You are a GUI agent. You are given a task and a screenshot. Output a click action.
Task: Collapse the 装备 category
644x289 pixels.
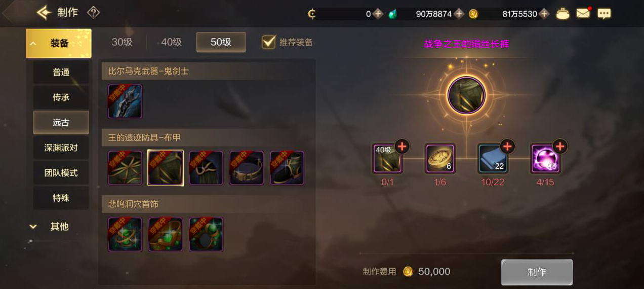[59, 44]
